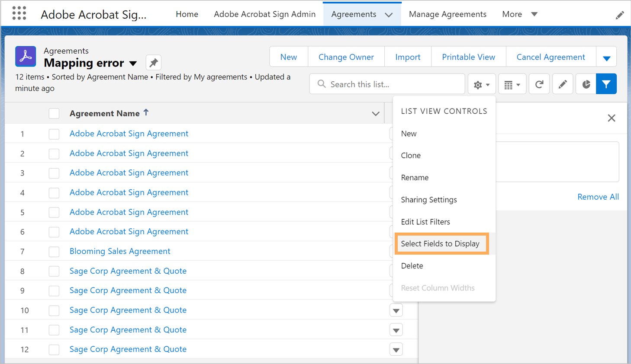Pin the Mapping error list view

[x=153, y=63]
